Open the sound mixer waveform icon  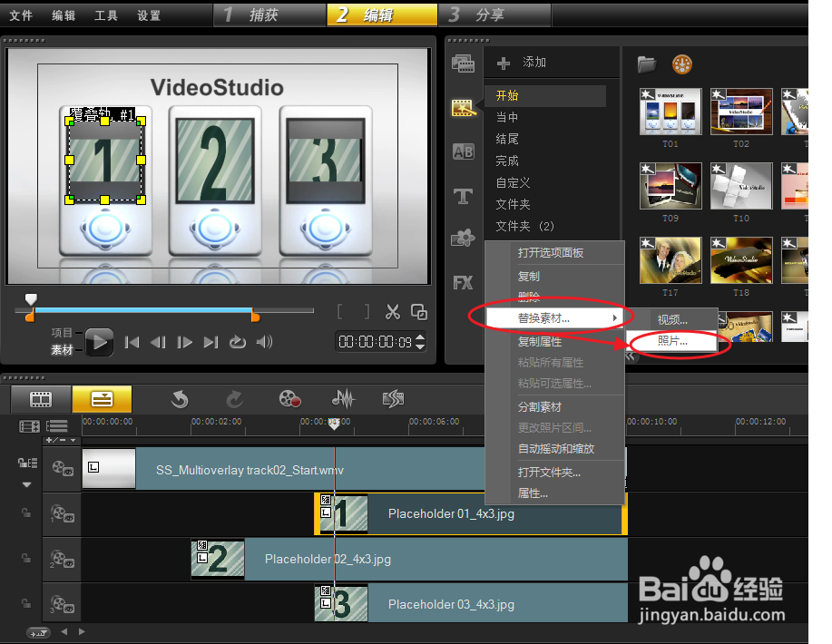tap(343, 399)
